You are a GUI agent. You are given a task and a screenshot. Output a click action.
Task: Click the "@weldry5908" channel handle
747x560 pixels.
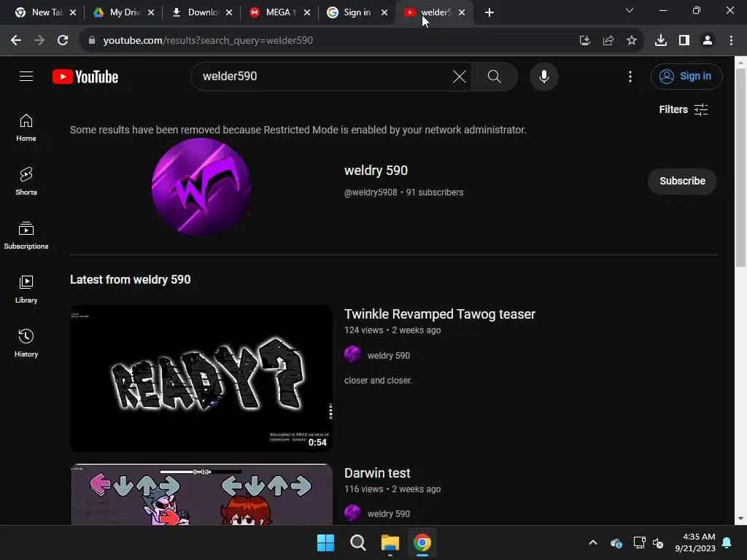[x=371, y=192]
